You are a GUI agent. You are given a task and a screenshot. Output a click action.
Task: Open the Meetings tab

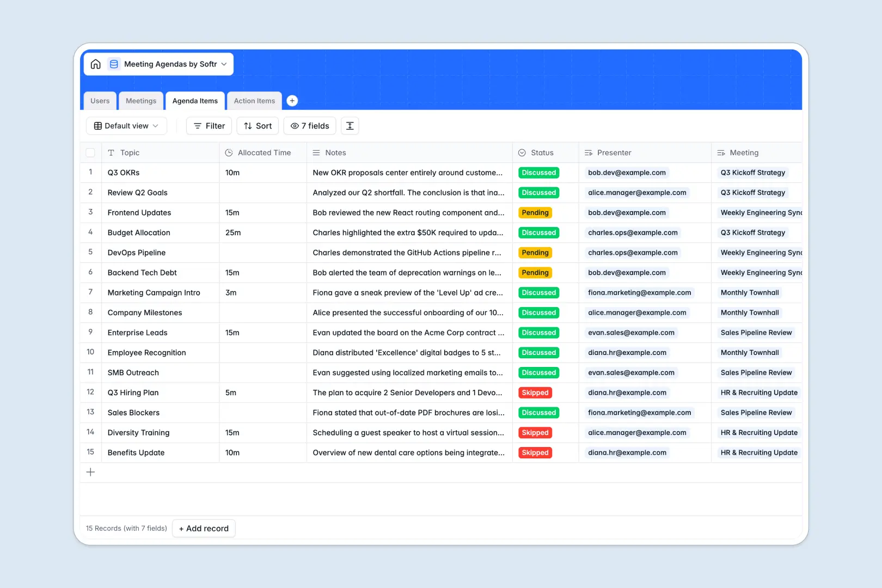[140, 100]
